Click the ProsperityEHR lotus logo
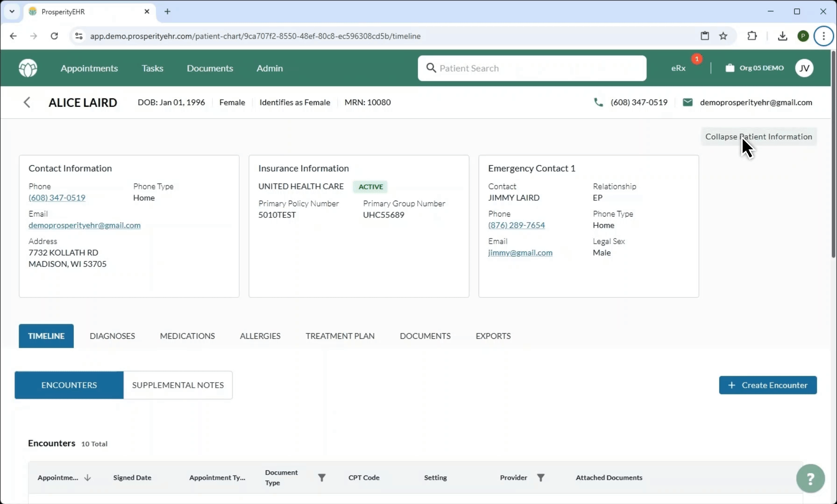 28,68
